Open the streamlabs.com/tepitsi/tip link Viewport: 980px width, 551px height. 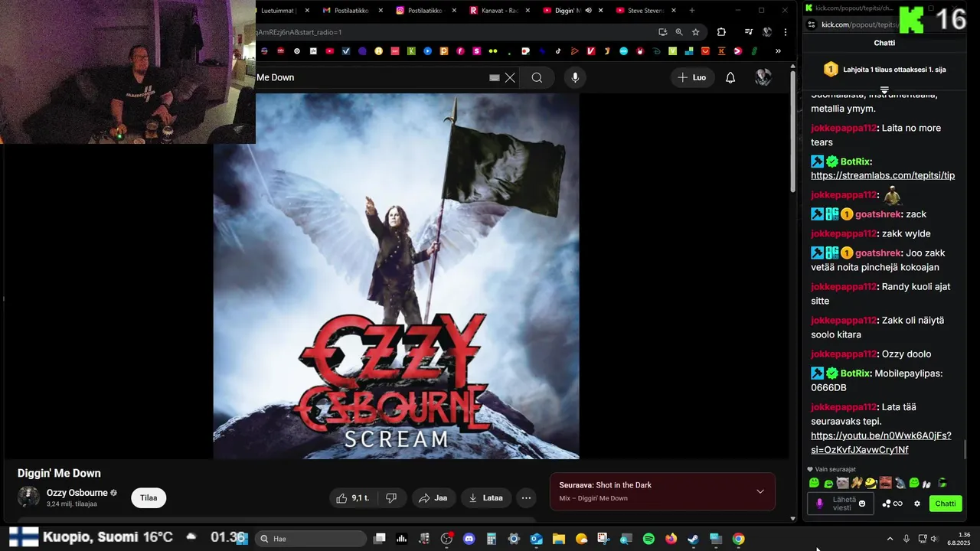[883, 175]
